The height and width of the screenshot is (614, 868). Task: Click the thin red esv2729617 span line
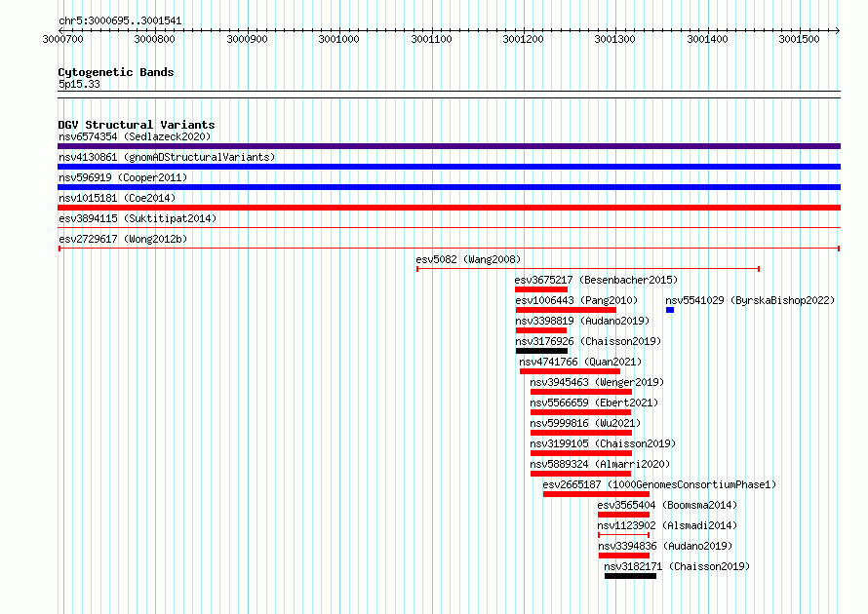(x=449, y=249)
